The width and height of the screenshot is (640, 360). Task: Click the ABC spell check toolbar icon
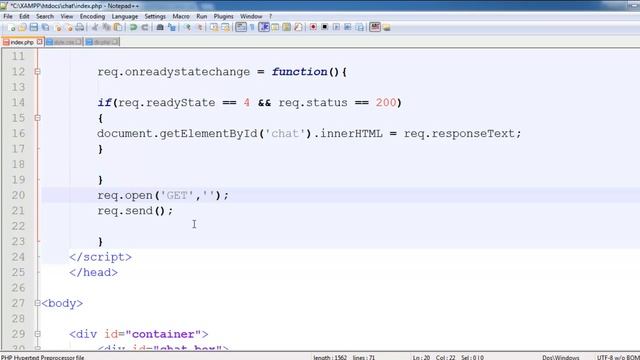tap(374, 27)
